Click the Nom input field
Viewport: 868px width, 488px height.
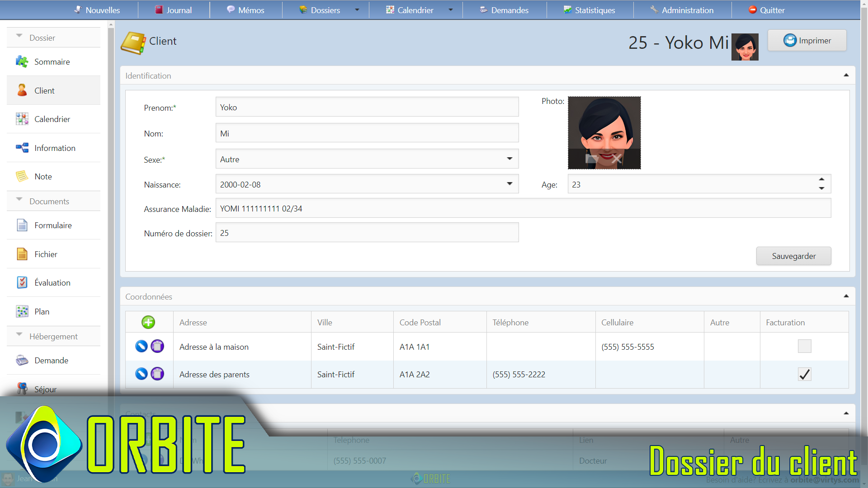coord(367,133)
